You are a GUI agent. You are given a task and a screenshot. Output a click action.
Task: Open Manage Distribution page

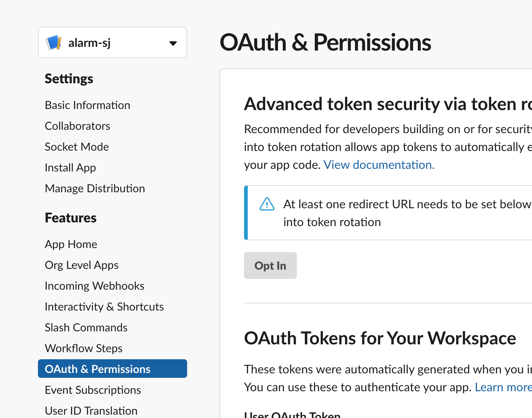tap(95, 189)
